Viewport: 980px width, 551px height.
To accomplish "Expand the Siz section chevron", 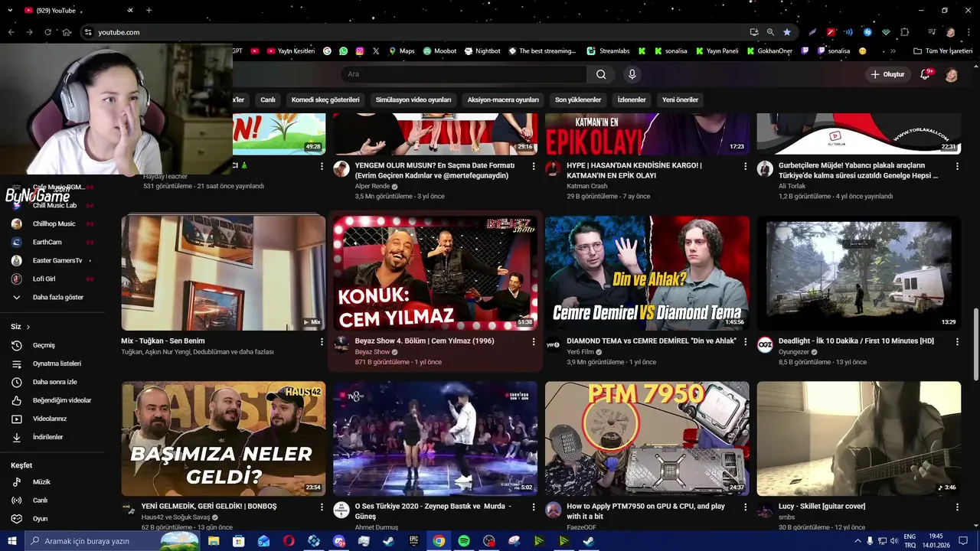I will (28, 327).
